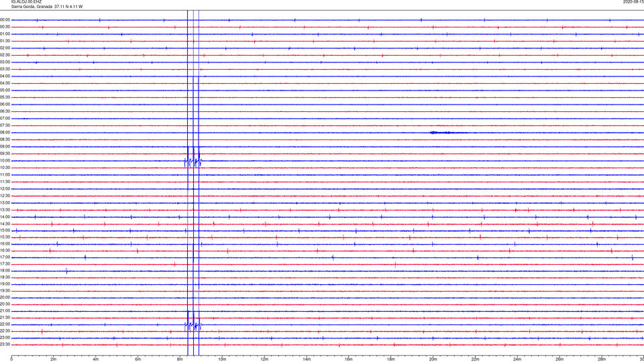Click the 18m tick label on time axis
This screenshot has height=362, width=644.
[x=391, y=359]
